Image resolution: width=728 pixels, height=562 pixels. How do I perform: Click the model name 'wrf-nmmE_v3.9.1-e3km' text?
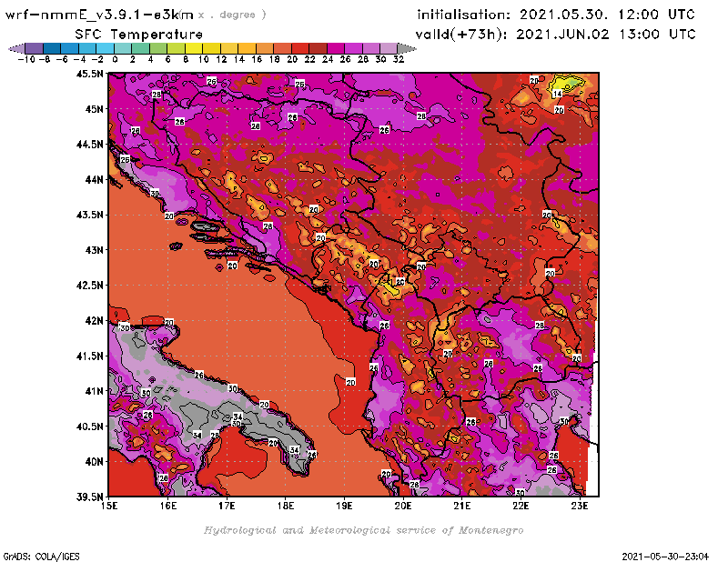click(x=99, y=15)
